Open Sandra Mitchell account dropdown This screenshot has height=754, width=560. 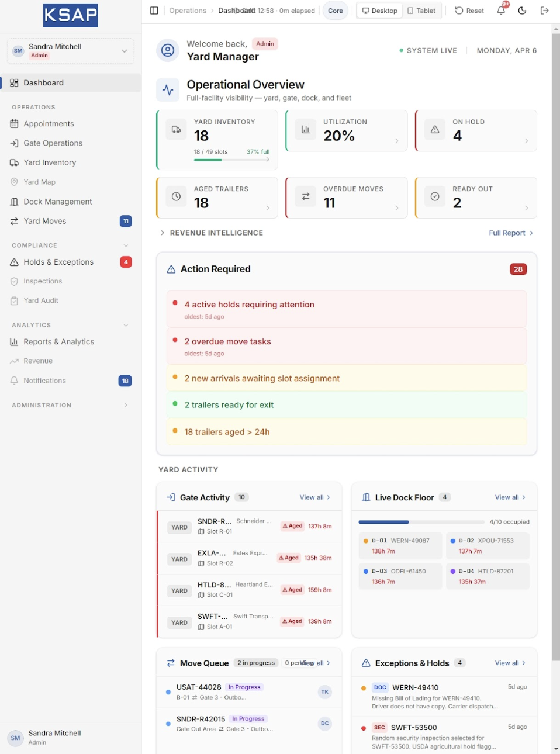(71, 51)
